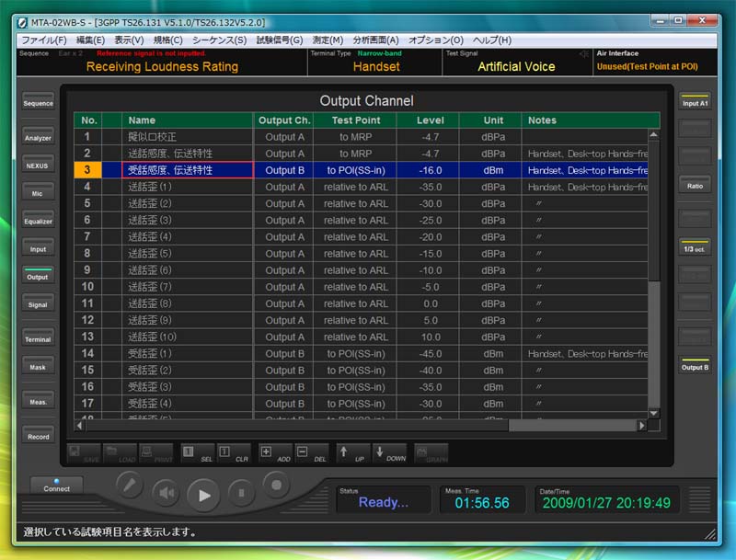The height and width of the screenshot is (560, 736).
Task: Toggle the Output panel button in left sidebar
Action: click(38, 275)
